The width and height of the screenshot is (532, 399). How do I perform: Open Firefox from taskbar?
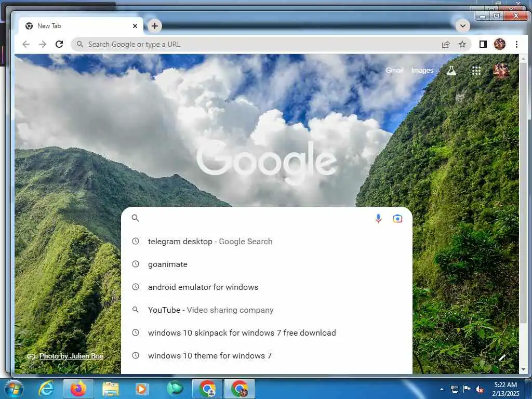78,389
